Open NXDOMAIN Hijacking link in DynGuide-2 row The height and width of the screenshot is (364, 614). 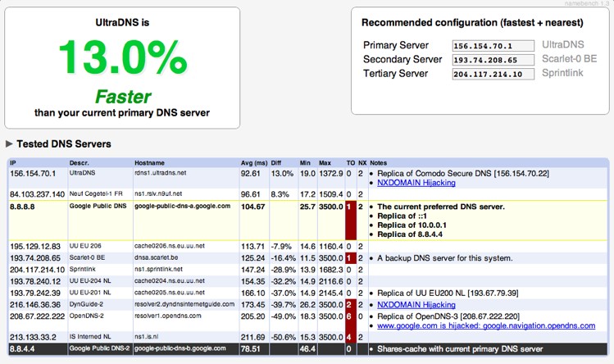pos(416,303)
